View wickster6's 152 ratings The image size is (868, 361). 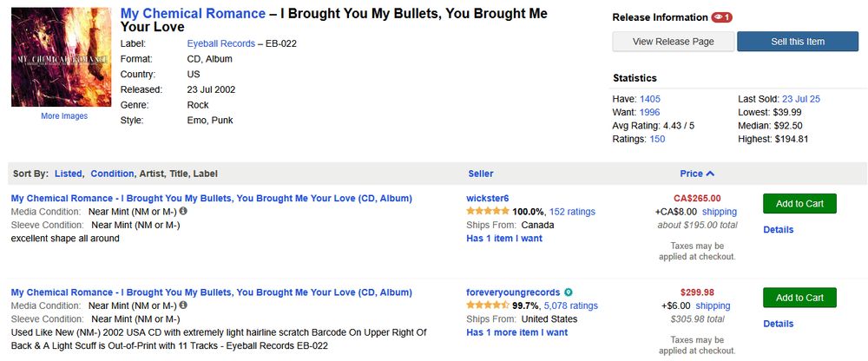(572, 212)
